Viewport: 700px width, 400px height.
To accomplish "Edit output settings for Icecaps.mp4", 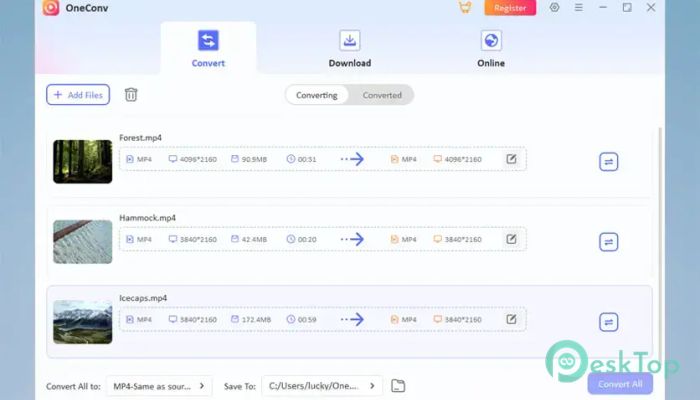I will point(512,319).
